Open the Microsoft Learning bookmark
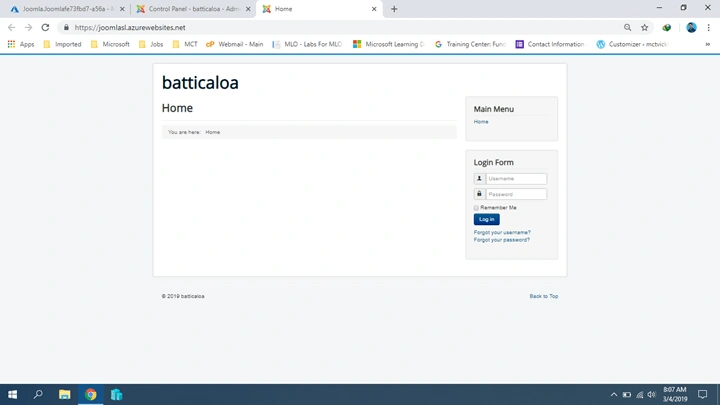The height and width of the screenshot is (405, 720). (x=388, y=44)
